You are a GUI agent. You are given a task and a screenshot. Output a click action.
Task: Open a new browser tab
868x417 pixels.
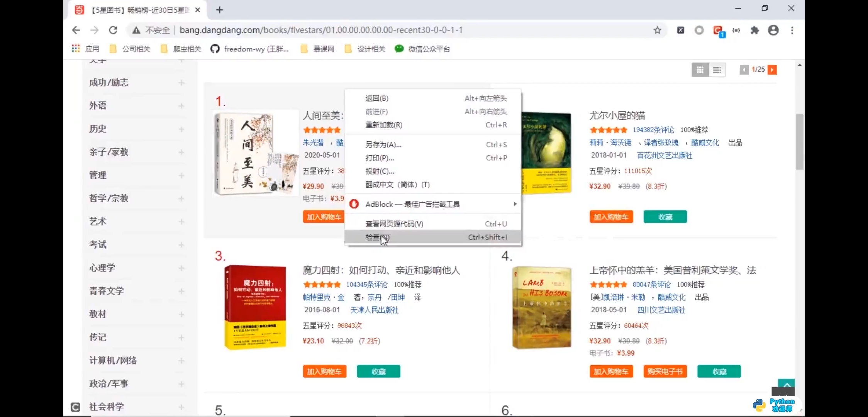[x=220, y=10]
